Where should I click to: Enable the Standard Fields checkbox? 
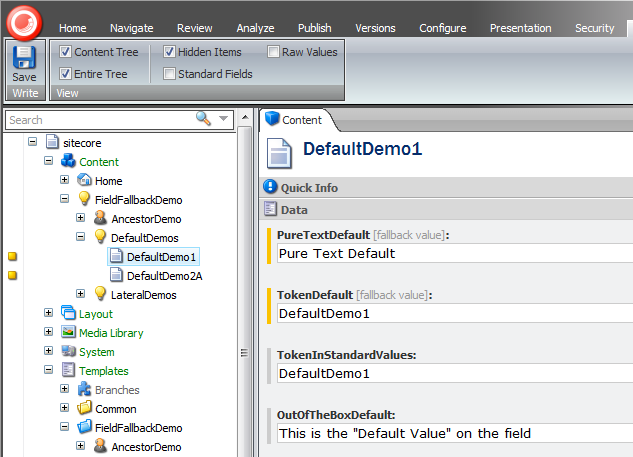pos(169,73)
